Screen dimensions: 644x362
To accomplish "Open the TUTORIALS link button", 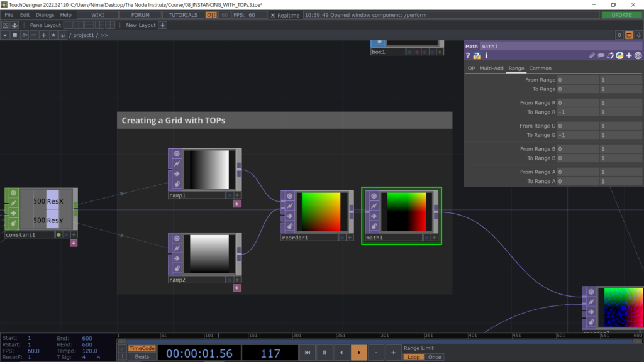I will coord(183,15).
